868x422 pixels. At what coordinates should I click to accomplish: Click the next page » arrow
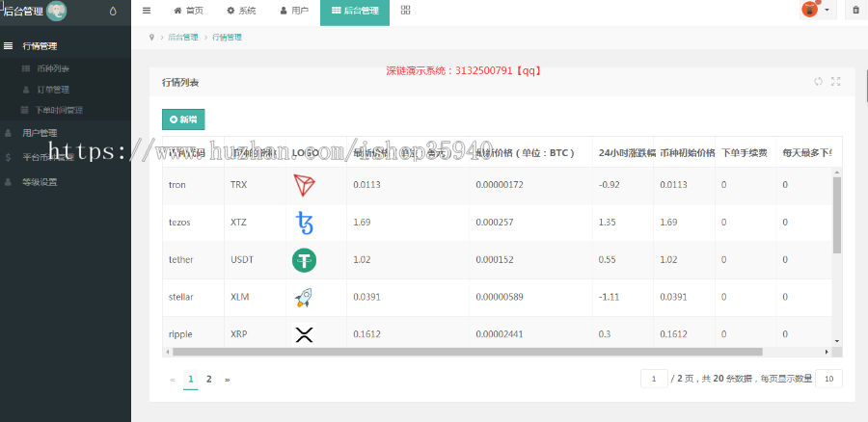(227, 380)
